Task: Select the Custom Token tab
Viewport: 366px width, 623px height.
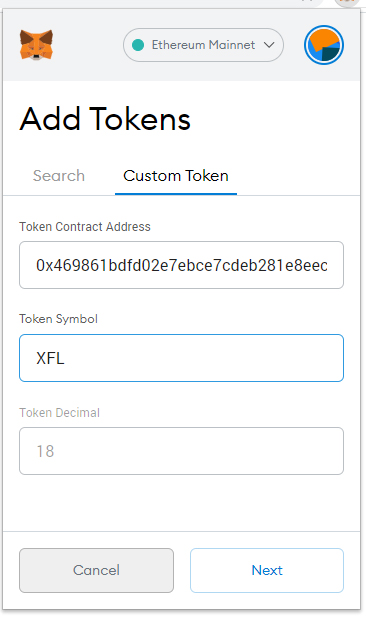Action: pyautogui.click(x=176, y=176)
